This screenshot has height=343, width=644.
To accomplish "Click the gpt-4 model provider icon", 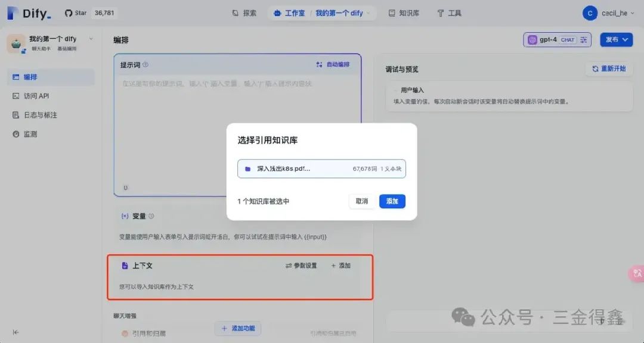I will pyautogui.click(x=532, y=39).
